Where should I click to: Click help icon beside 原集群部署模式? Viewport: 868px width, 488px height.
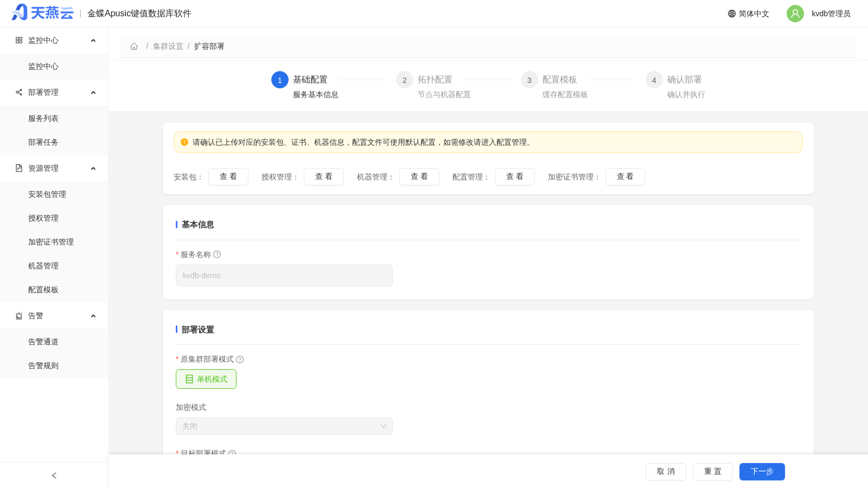click(x=240, y=359)
